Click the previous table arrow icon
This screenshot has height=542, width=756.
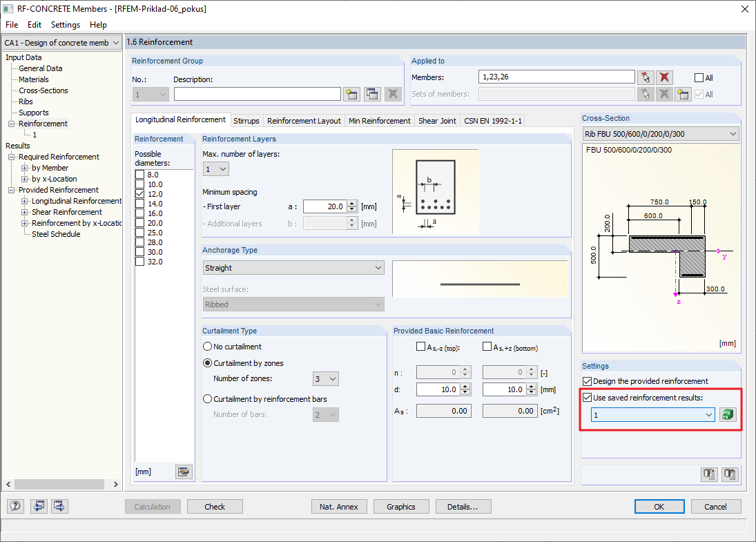click(39, 506)
